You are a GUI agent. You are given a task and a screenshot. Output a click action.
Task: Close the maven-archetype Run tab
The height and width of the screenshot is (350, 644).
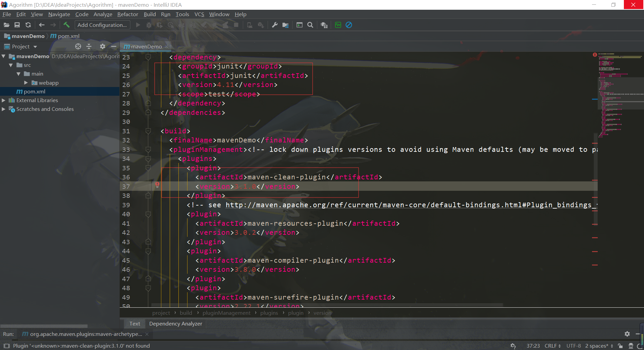(147, 334)
